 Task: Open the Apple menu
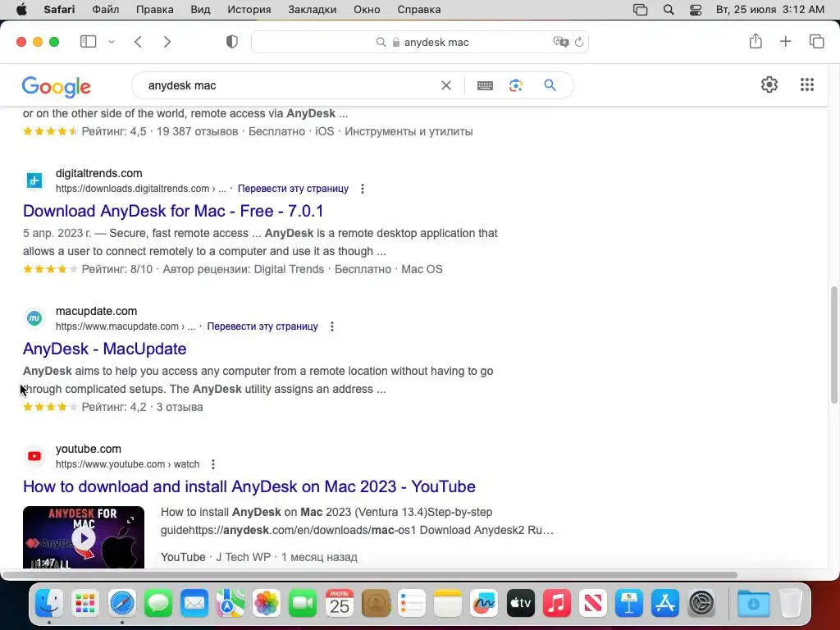21,10
